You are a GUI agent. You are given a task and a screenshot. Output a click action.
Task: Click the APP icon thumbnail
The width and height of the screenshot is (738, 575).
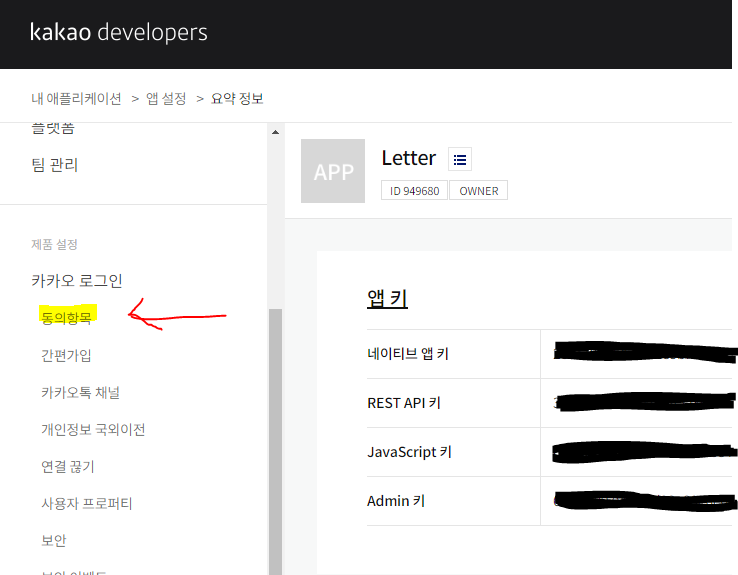tap(333, 171)
